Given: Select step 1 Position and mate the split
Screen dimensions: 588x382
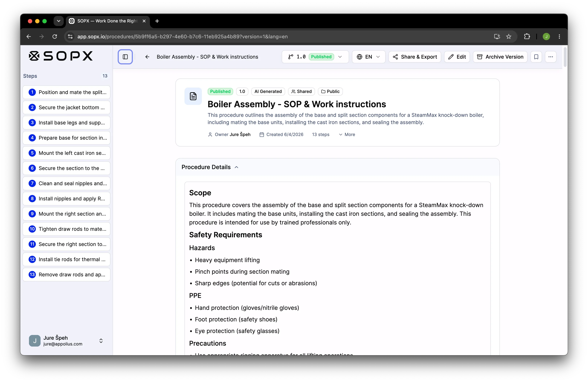Looking at the screenshot, I should [x=66, y=92].
